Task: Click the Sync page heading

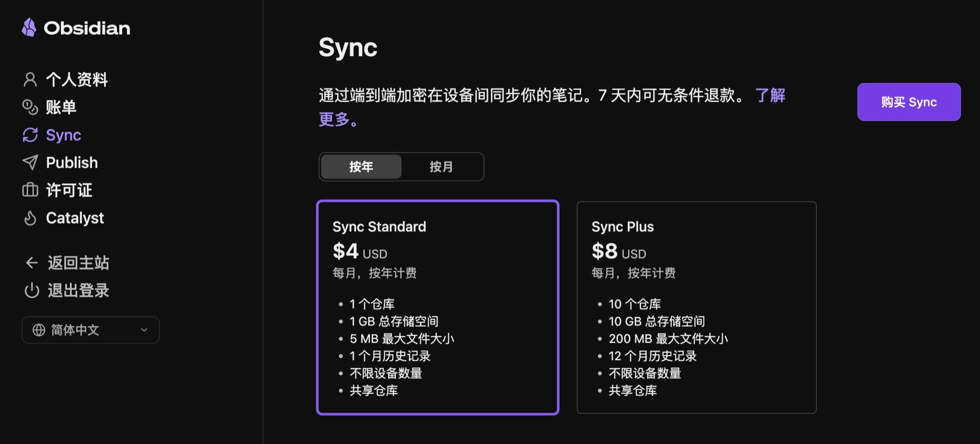Action: [348, 48]
